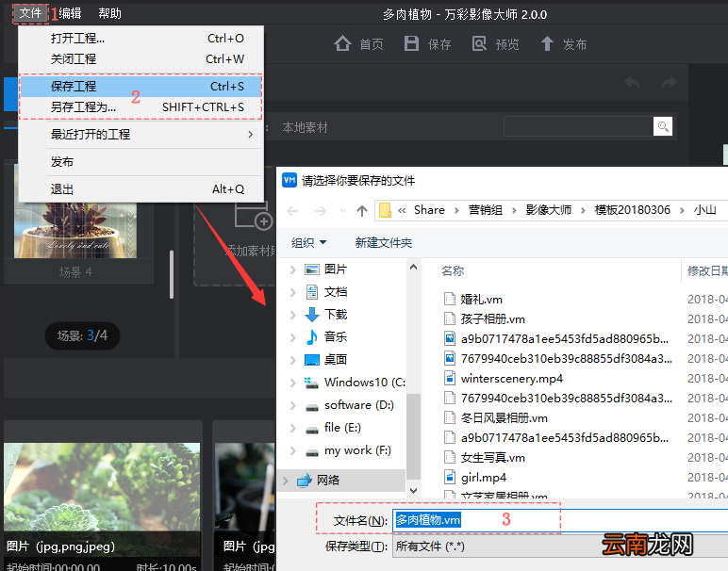This screenshot has width=728, height=571.
Task: Select file winterscenery.mp4
Action: tap(512, 379)
